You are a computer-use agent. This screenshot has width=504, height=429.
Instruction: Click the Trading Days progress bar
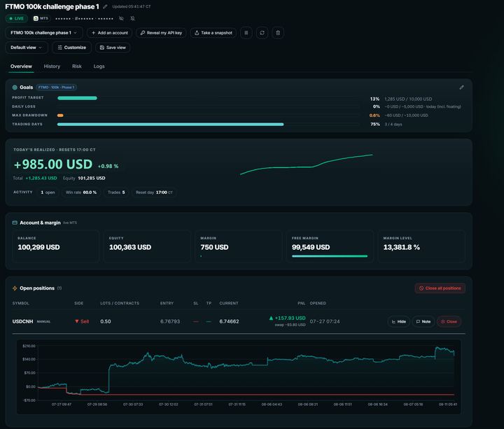coord(209,124)
